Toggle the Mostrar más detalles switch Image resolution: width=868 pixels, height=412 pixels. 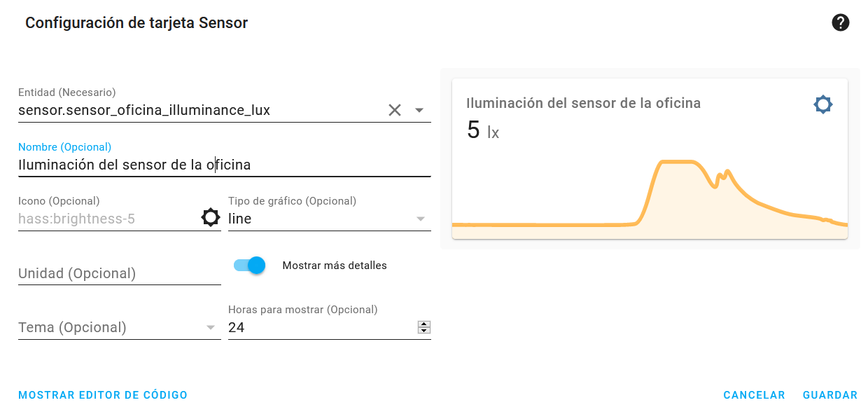[250, 265]
